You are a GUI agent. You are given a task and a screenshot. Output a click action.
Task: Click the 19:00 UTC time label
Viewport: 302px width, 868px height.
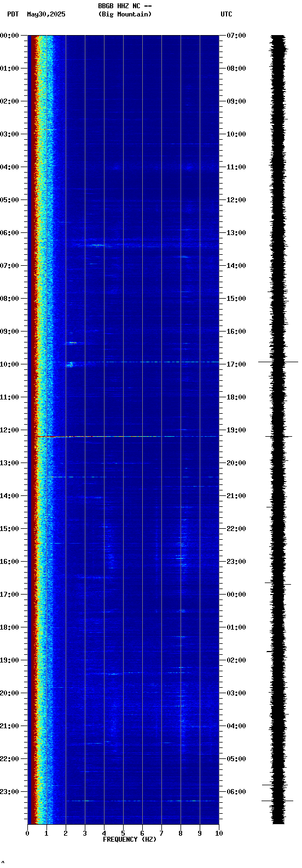pyautogui.click(x=236, y=430)
